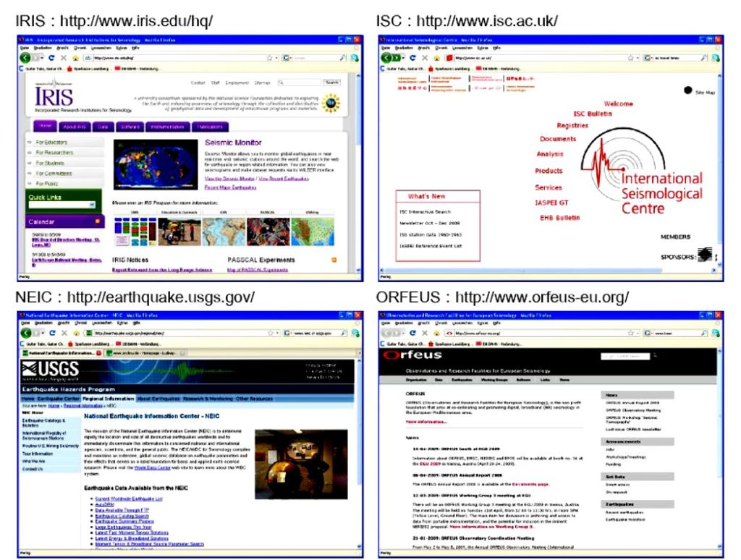Open Registries link on the ISC page
Viewport: 741px width, 560px height.
[x=572, y=125]
